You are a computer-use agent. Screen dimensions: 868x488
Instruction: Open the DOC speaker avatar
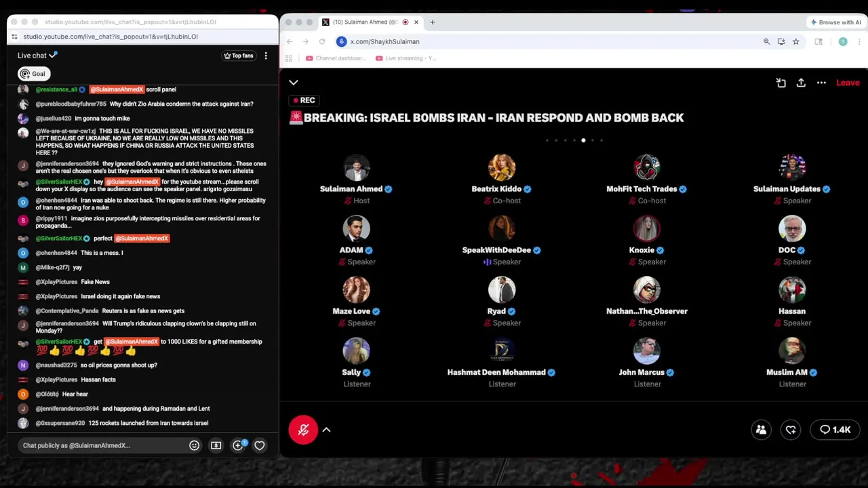(792, 228)
